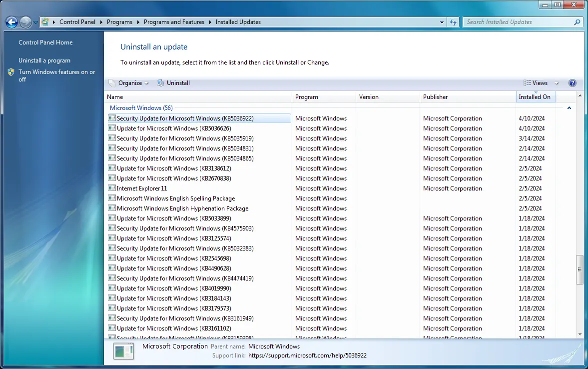Click the Views button

pos(536,83)
